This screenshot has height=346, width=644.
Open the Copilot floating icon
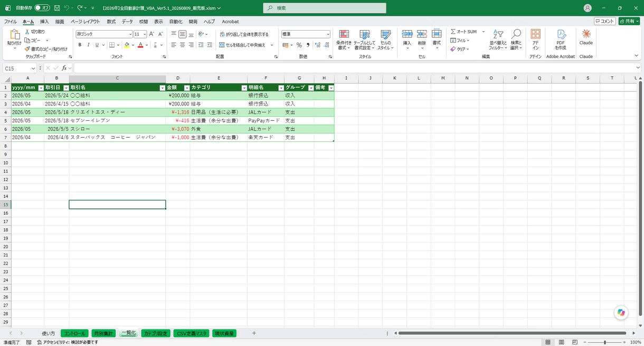click(621, 313)
